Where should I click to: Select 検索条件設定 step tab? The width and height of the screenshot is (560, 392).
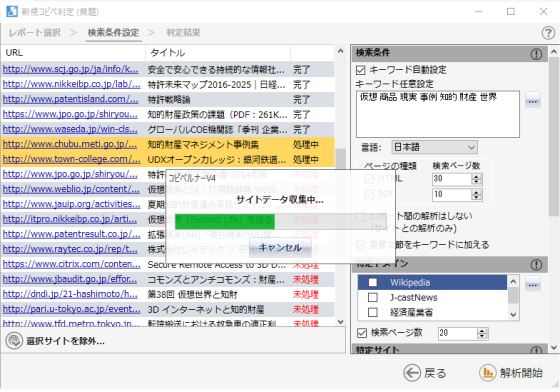(x=114, y=32)
